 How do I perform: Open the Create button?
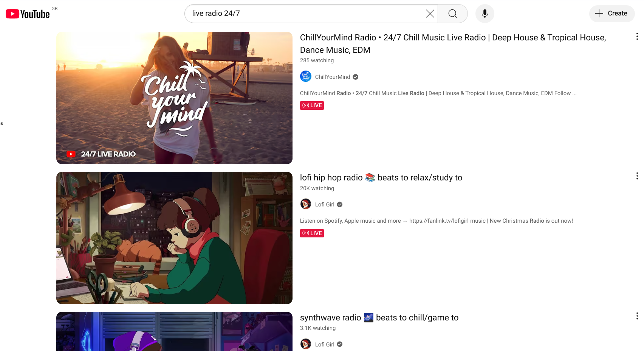[x=612, y=14]
